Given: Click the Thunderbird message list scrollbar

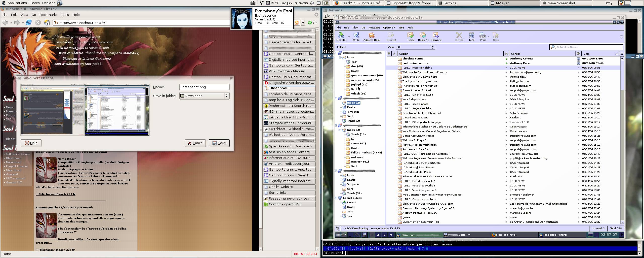Looking at the screenshot, I should [622, 140].
